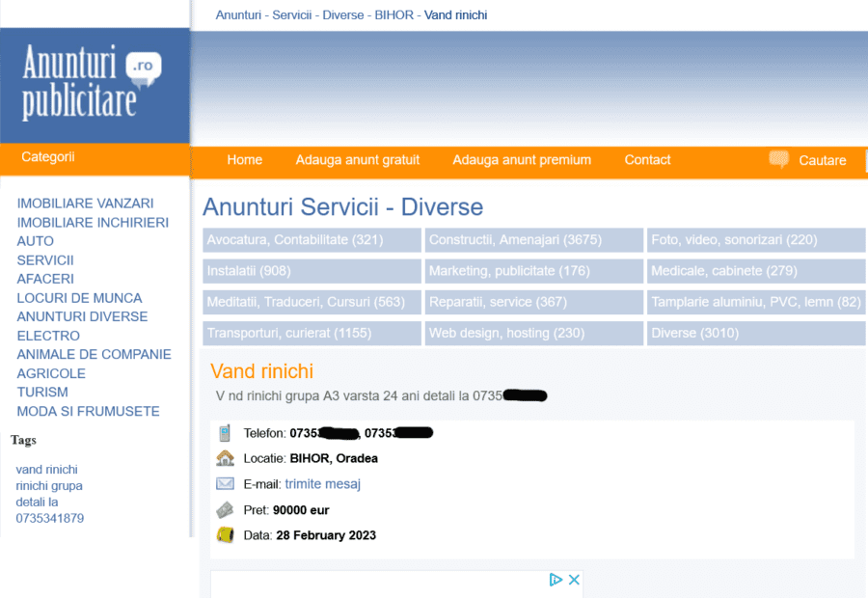Click the speech bubble icon next to Cautare
Viewport: 868px width, 598px height.
point(777,158)
